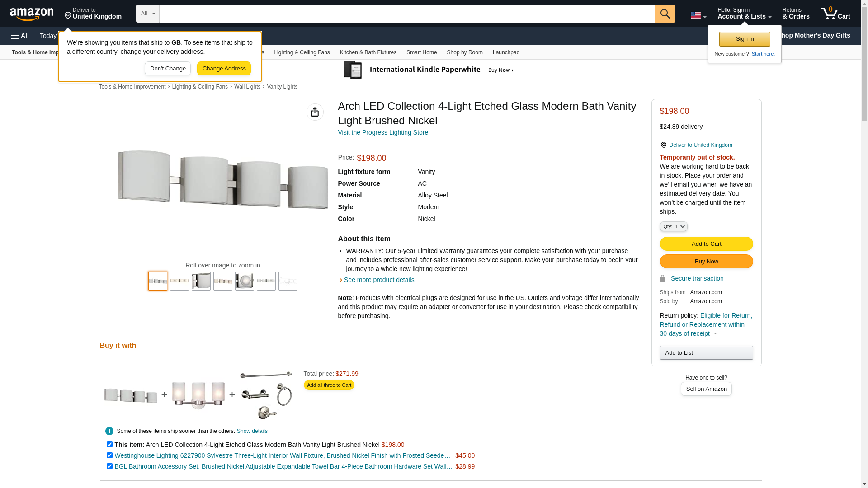The height and width of the screenshot is (488, 868).
Task: Click the magnifying glass search button
Action: [665, 14]
